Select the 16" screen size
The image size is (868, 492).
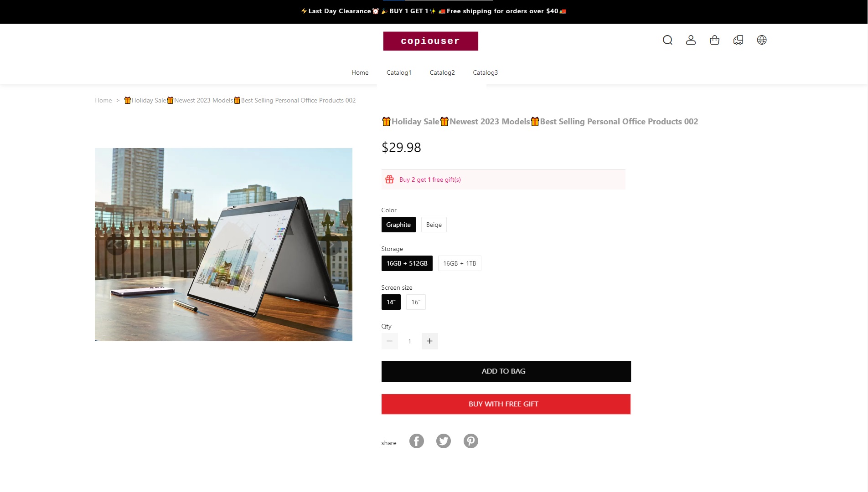tap(416, 302)
